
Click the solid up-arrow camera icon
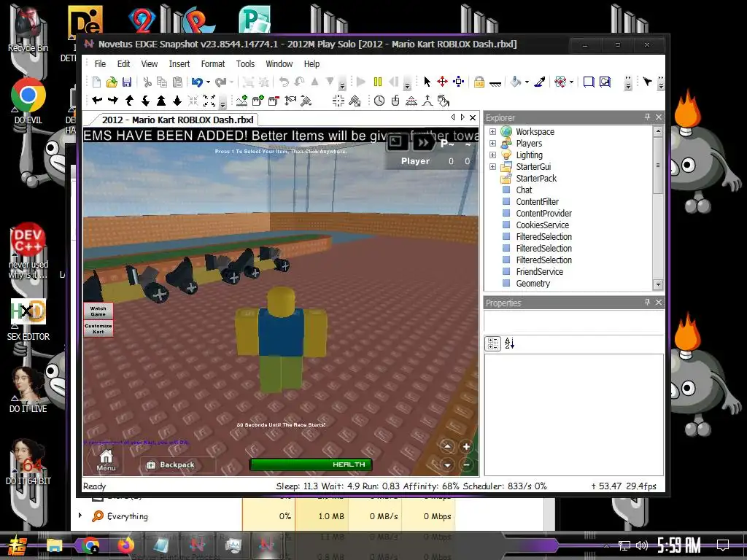161,101
